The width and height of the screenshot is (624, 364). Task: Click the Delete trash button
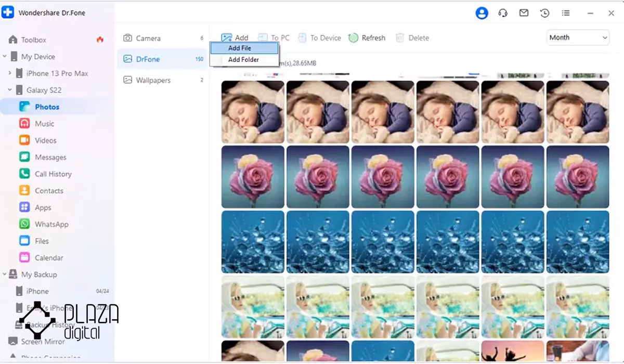(412, 37)
